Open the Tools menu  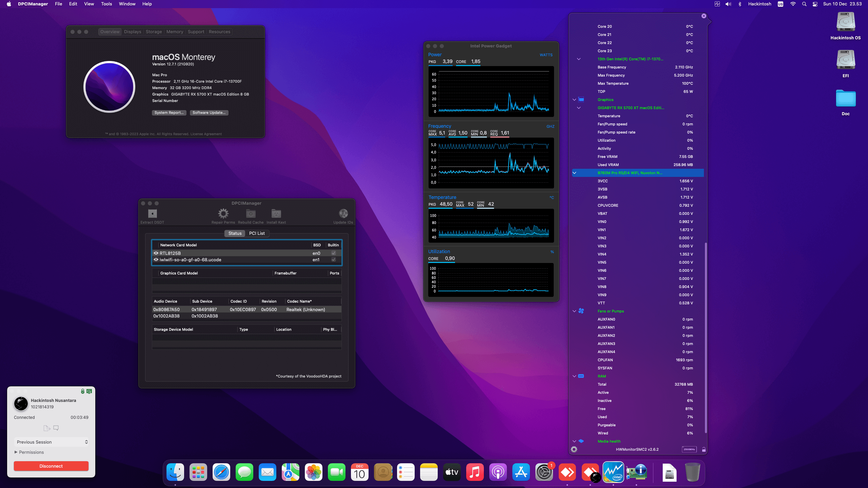pos(106,4)
